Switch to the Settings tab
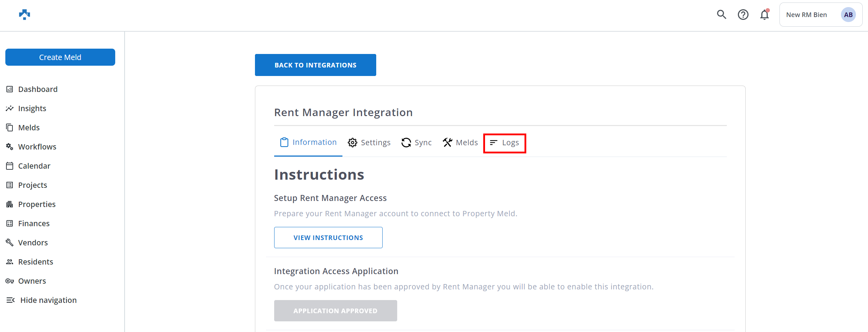The image size is (868, 332). tap(369, 142)
